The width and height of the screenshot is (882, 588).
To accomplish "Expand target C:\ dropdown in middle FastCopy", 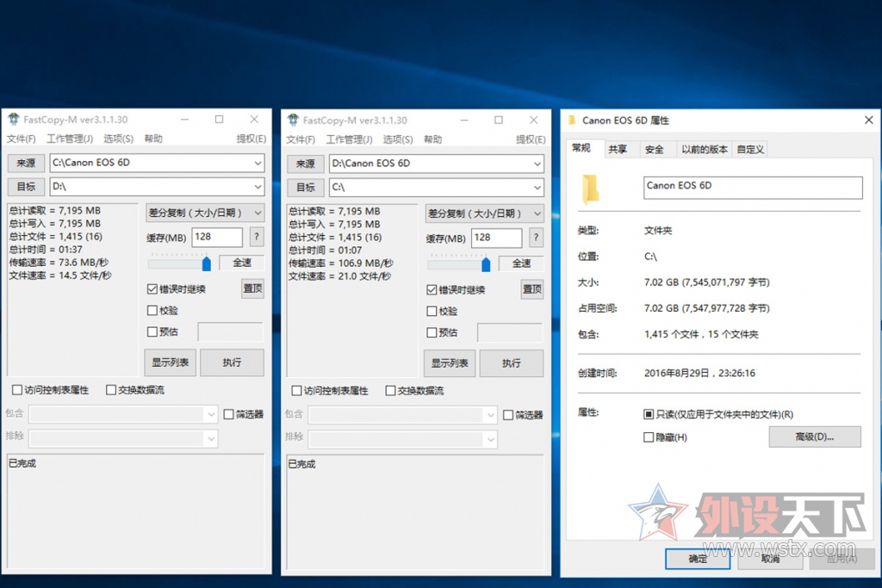I will 537,187.
